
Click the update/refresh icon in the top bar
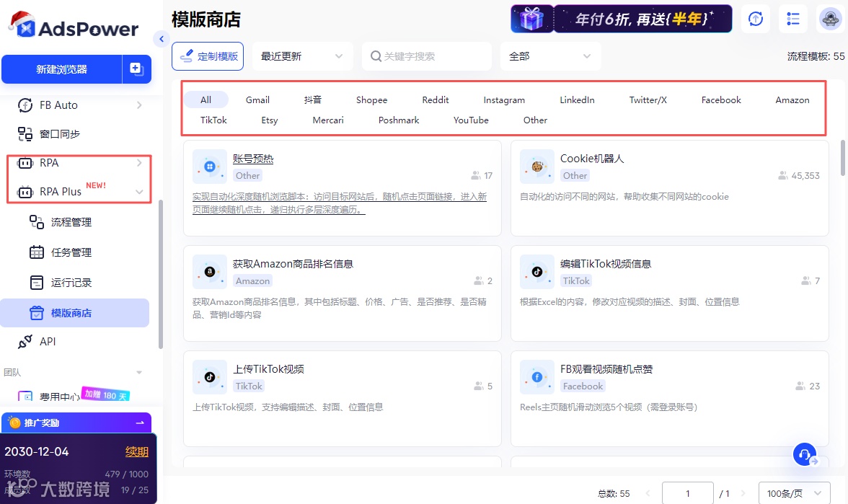pos(755,19)
